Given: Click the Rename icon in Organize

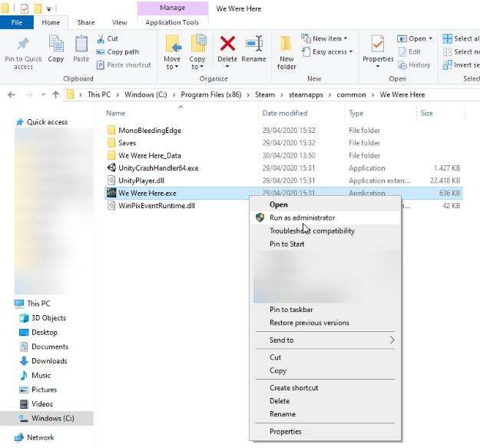Looking at the screenshot, I should tap(254, 44).
